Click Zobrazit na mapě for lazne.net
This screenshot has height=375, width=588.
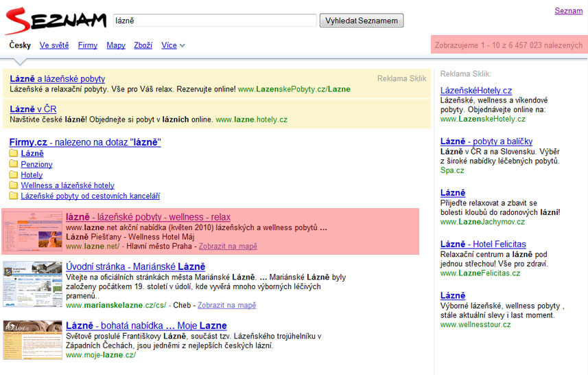pyautogui.click(x=228, y=247)
